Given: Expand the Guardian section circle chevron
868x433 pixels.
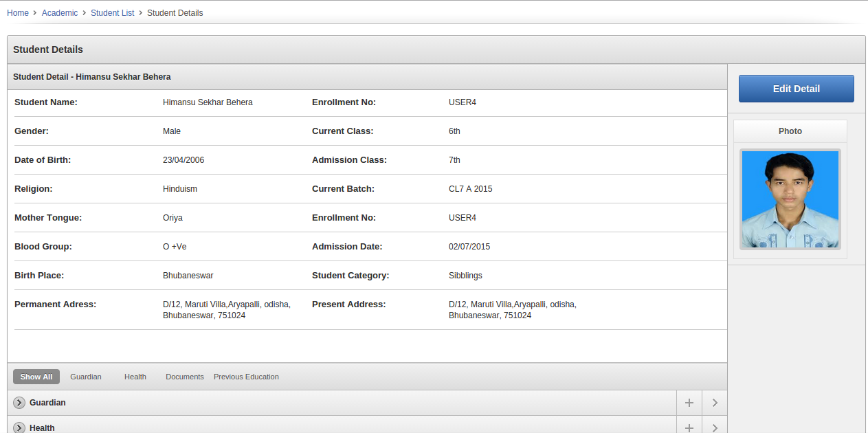Looking at the screenshot, I should point(19,403).
